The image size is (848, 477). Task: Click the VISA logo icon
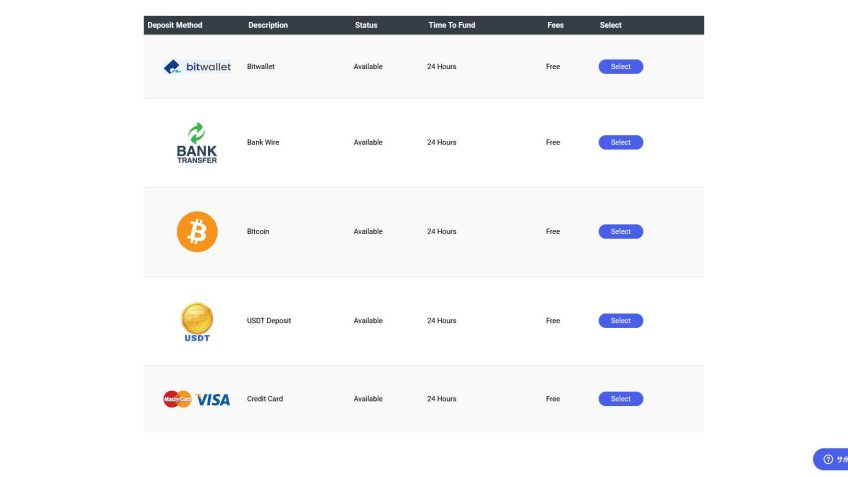click(213, 399)
